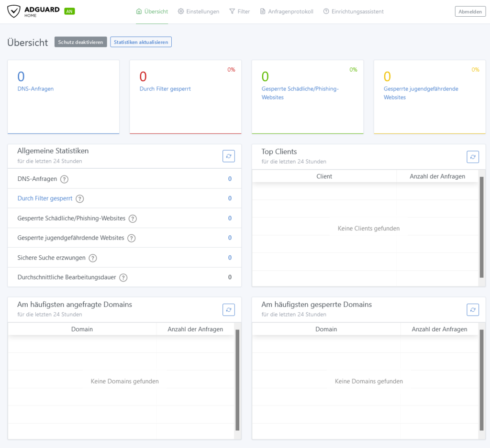The height and width of the screenshot is (448, 490).
Task: Click the Top Clients table scrollbar
Action: tap(481, 228)
